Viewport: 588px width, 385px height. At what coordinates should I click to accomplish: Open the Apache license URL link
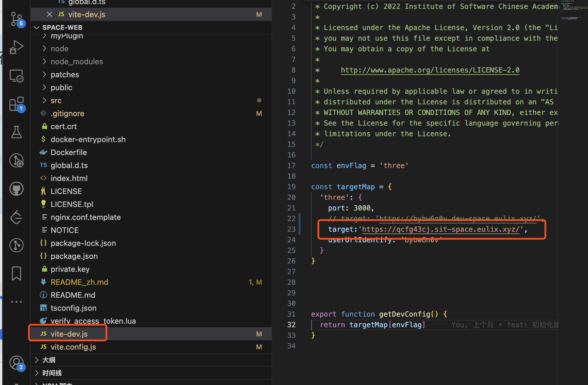430,70
